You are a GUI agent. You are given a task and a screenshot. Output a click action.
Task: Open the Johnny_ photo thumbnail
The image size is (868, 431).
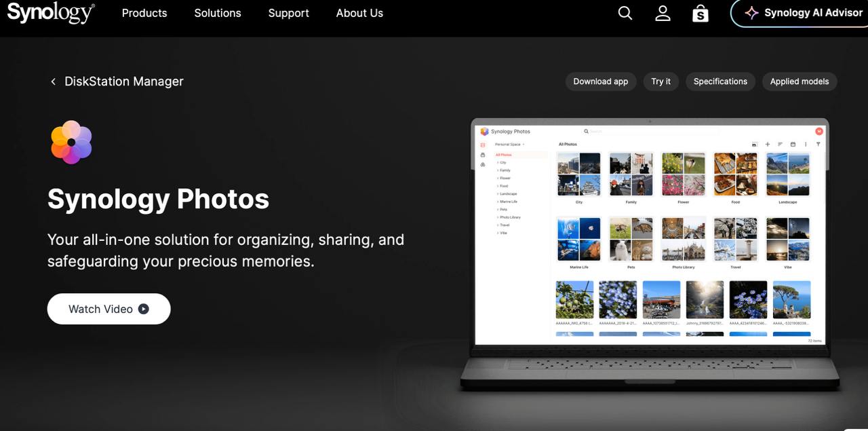(x=705, y=299)
